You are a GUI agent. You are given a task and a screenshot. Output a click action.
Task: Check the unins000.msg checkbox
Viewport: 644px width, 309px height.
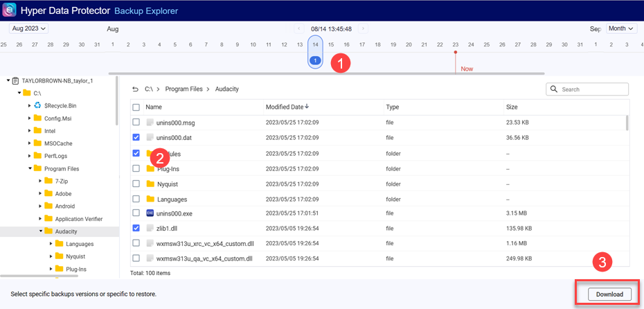[x=136, y=123]
